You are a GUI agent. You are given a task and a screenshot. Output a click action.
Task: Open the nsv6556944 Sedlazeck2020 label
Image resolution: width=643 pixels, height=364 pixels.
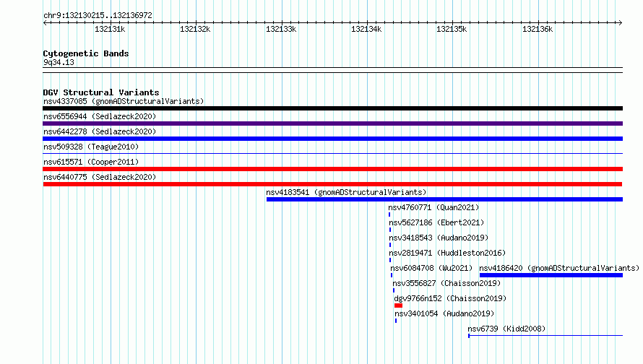100,116
